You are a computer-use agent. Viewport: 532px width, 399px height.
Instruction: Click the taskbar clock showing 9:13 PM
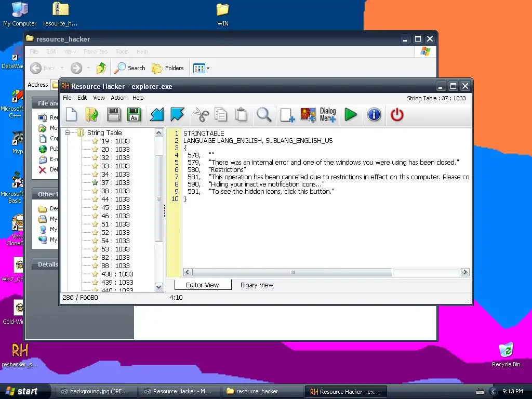513,392
